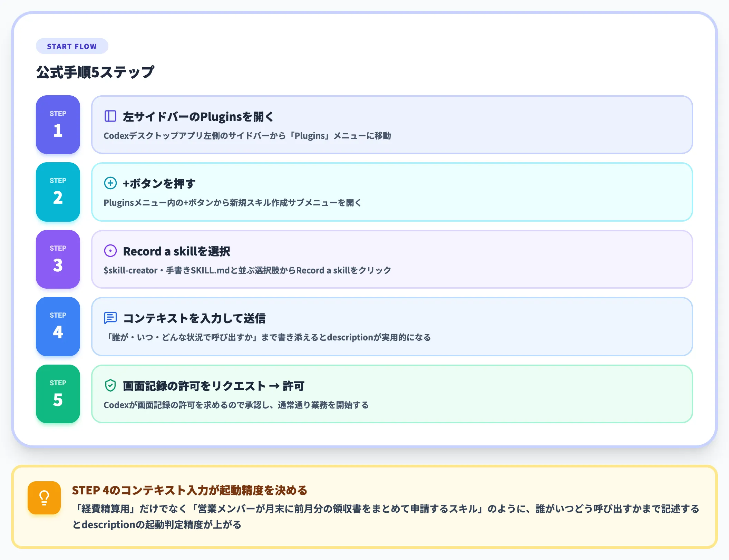Image resolution: width=729 pixels, height=560 pixels.
Task: Click the message icon in Step 4
Action: (110, 318)
